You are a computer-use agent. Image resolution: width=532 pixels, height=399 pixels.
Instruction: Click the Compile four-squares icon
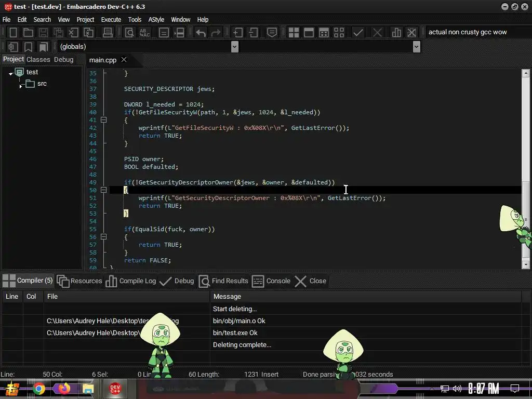[294, 33]
